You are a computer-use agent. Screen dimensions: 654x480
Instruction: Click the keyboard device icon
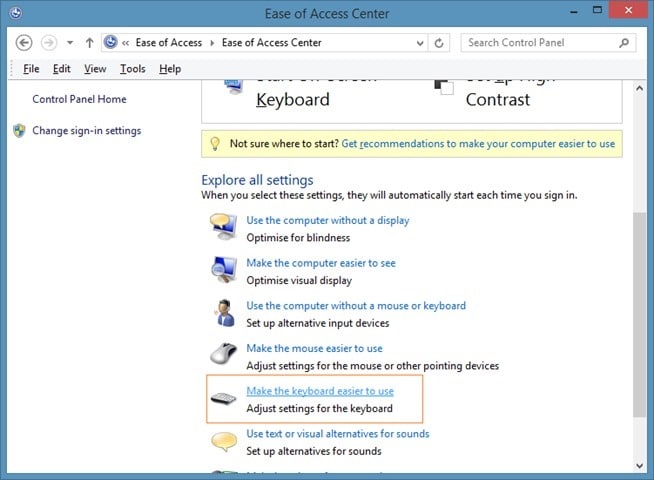point(224,398)
